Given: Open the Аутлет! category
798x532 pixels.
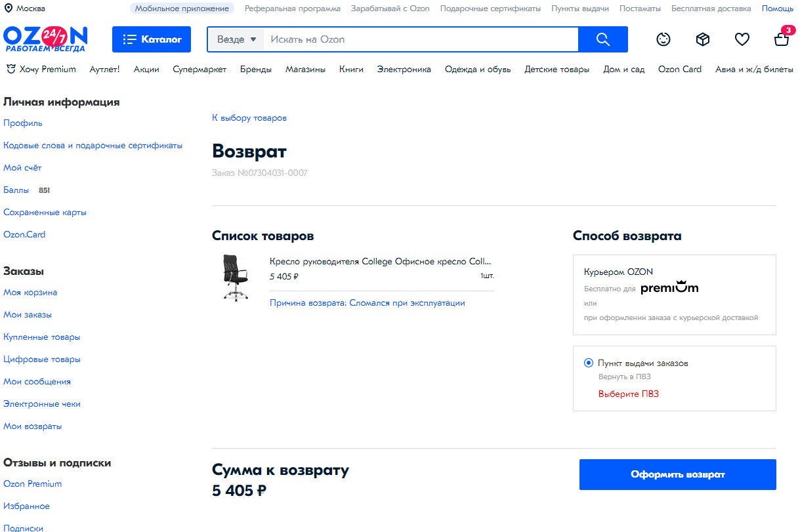Looking at the screenshot, I should pos(105,69).
